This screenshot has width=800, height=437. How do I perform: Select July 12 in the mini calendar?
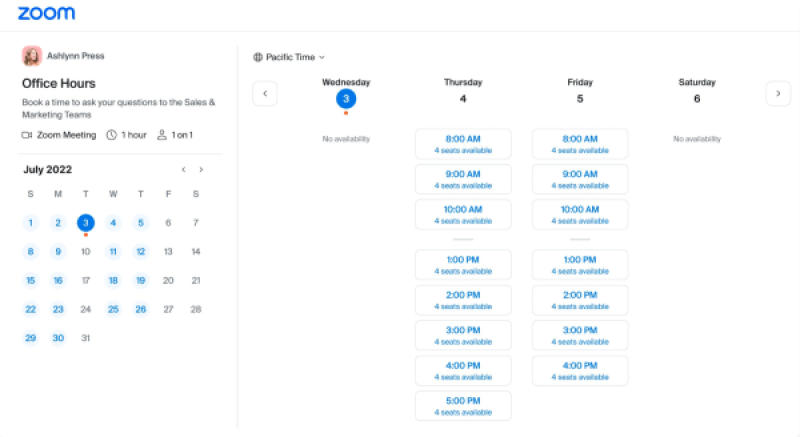click(141, 252)
